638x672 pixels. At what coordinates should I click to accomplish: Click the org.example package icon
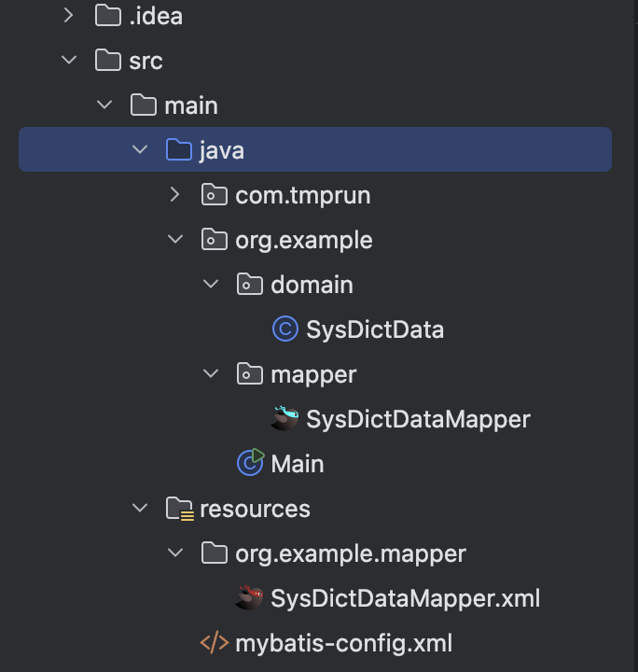[x=215, y=239]
